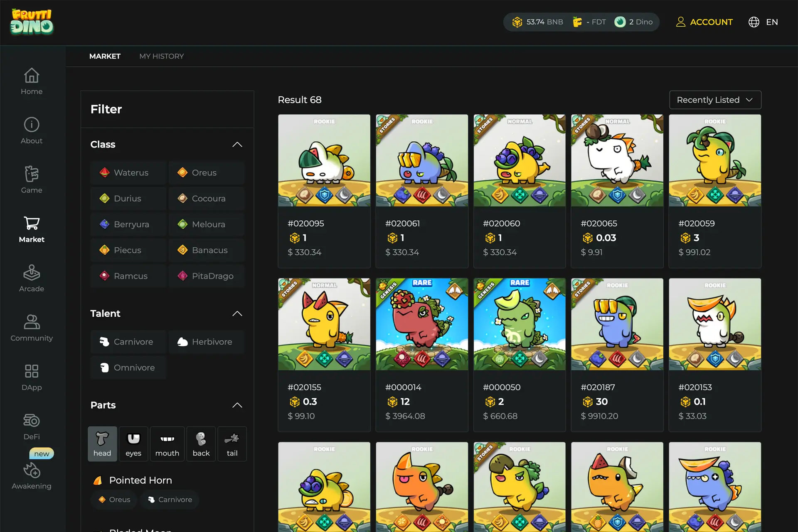The height and width of the screenshot is (532, 798).
Task: Open rare dino card #000050
Action: tap(520, 355)
